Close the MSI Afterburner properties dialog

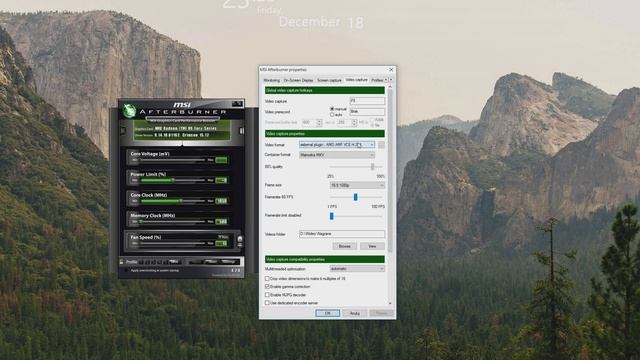[391, 70]
